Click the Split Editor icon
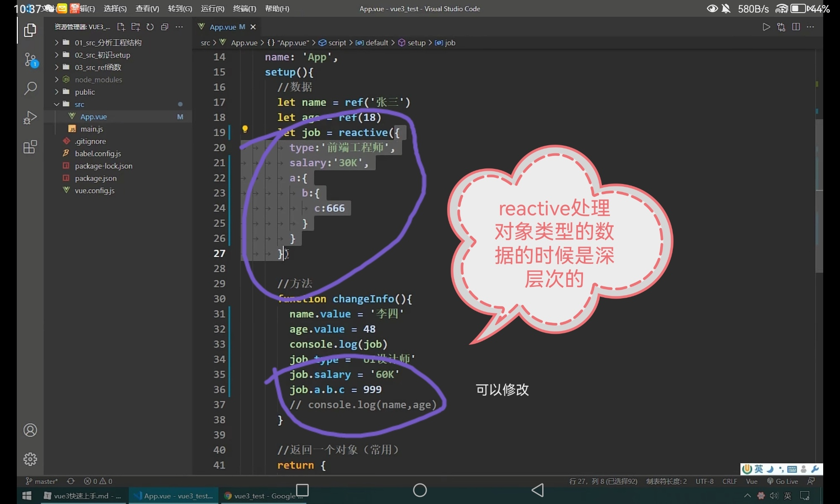This screenshot has height=504, width=840. (x=795, y=27)
